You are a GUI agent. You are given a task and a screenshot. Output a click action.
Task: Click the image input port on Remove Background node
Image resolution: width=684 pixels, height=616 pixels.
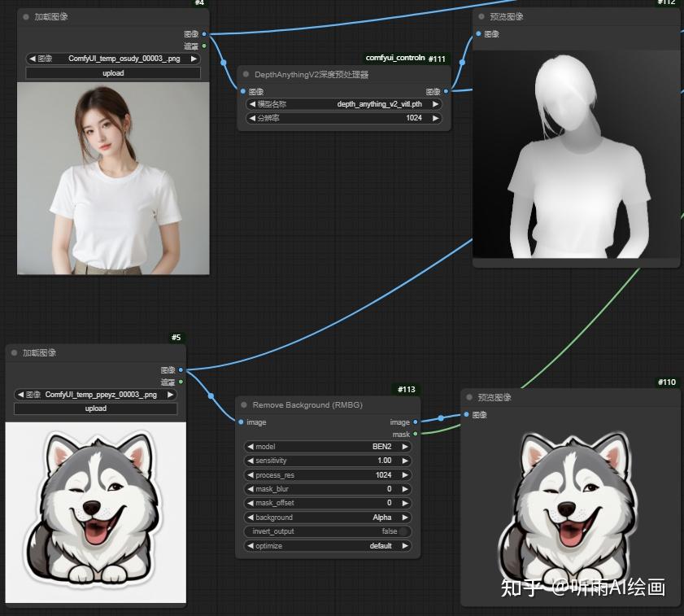241,422
